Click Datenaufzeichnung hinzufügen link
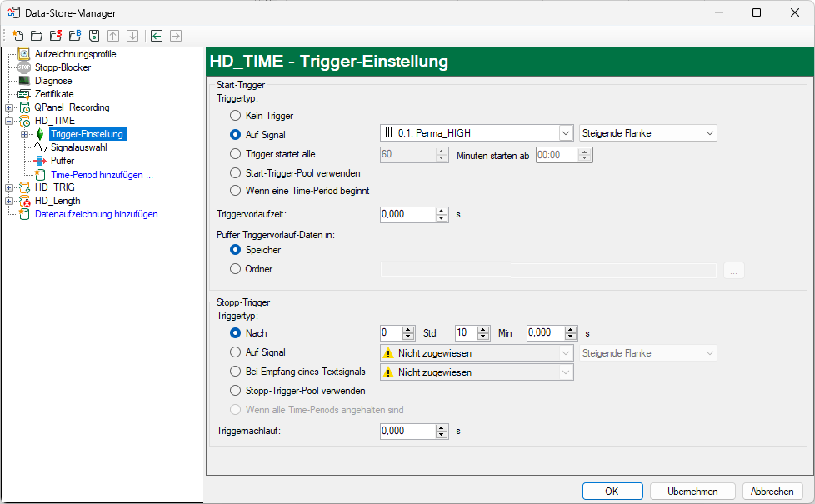815x504 pixels. coord(102,214)
